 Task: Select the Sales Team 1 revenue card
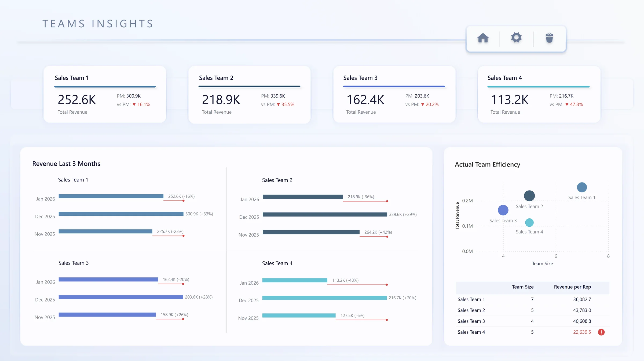pos(105,94)
